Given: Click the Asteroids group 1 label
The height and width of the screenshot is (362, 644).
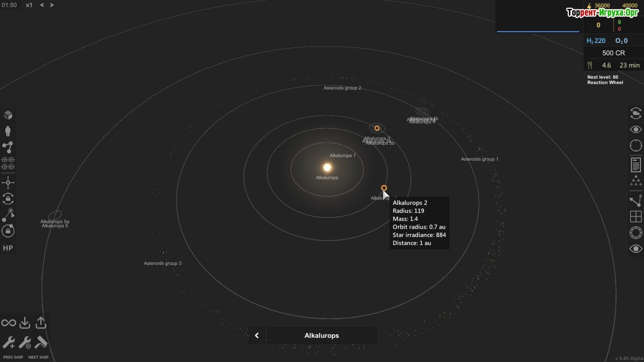Looking at the screenshot, I should (x=480, y=159).
